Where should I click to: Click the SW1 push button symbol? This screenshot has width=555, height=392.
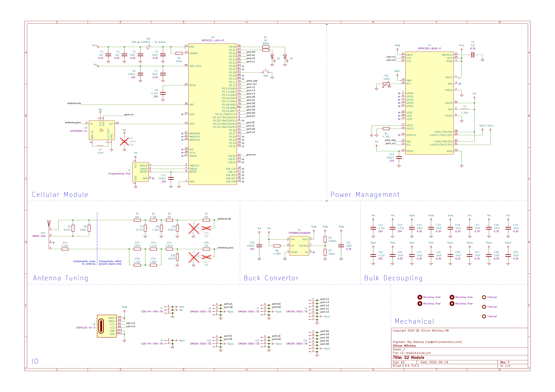click(265, 72)
